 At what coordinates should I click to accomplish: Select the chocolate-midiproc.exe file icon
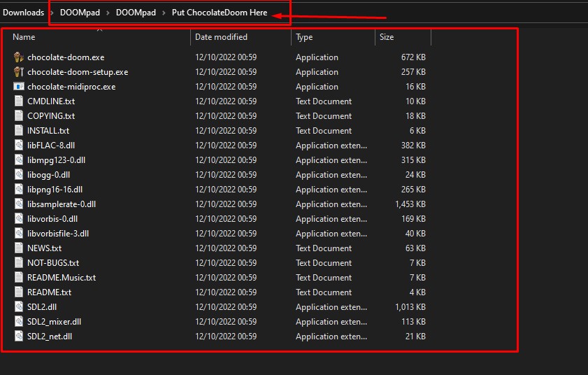[x=18, y=87]
